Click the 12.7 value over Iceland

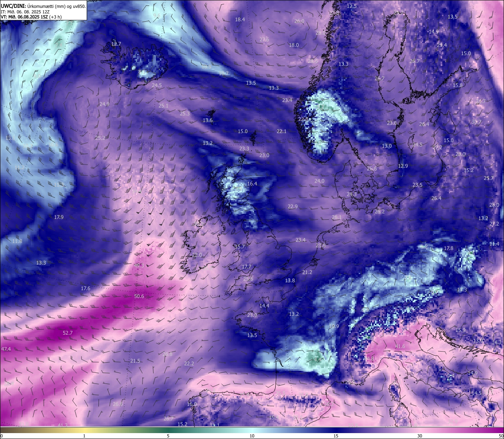(x=116, y=44)
